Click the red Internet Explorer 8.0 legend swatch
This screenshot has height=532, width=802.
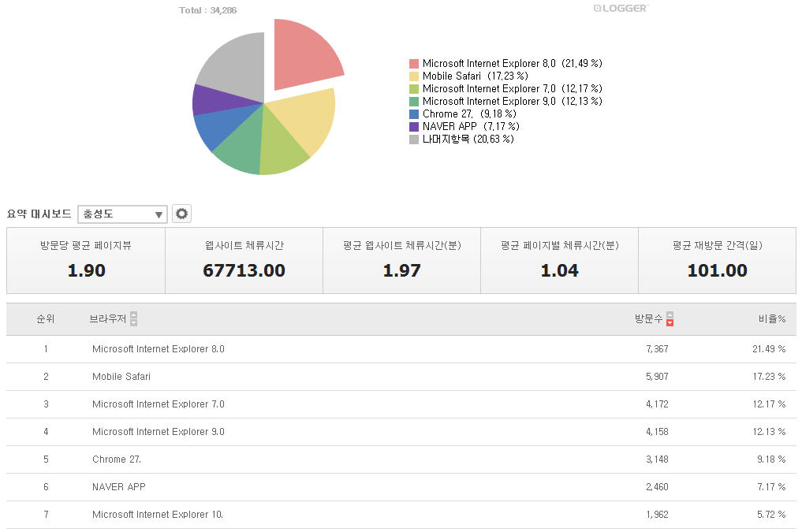(414, 64)
